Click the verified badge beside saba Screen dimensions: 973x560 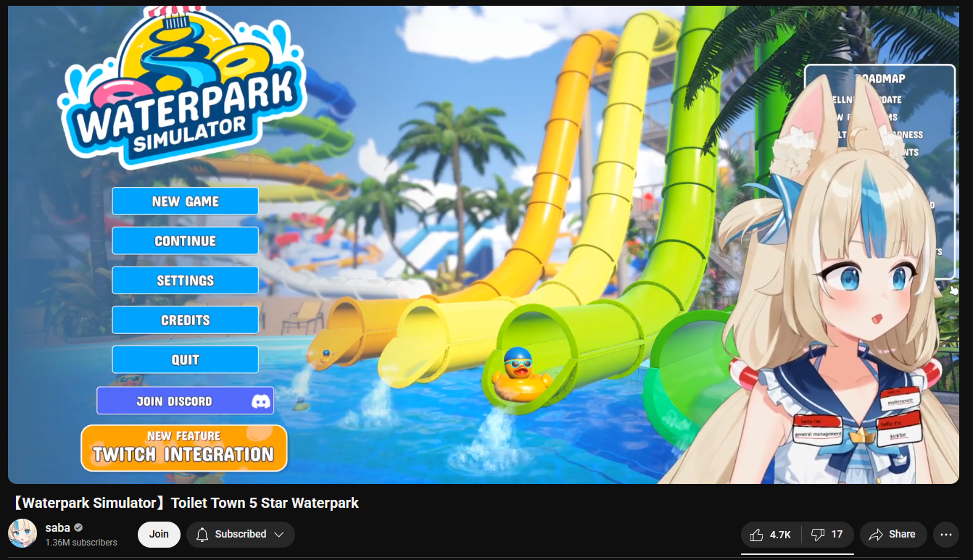click(x=78, y=527)
